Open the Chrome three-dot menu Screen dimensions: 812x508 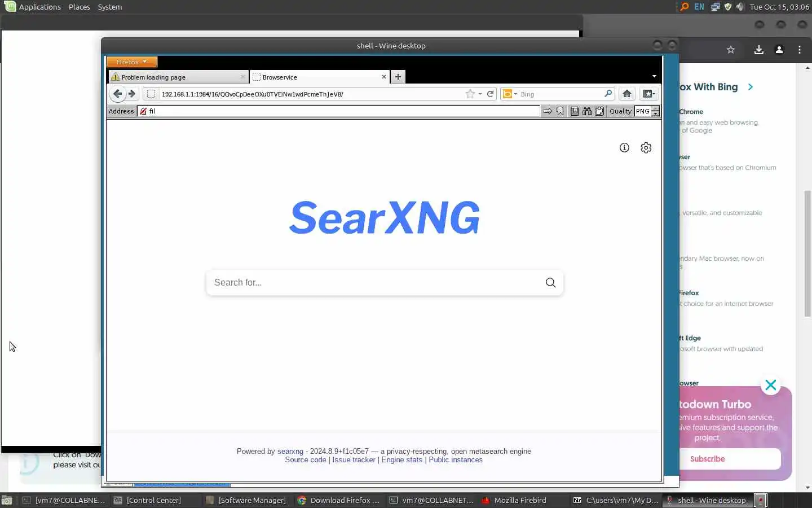coord(800,50)
